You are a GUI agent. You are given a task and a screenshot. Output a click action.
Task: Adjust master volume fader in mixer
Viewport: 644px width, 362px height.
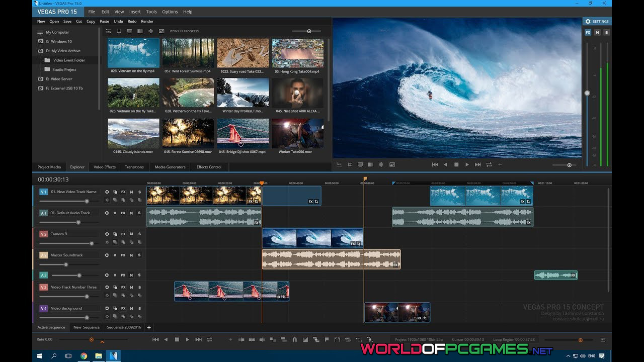pos(587,93)
